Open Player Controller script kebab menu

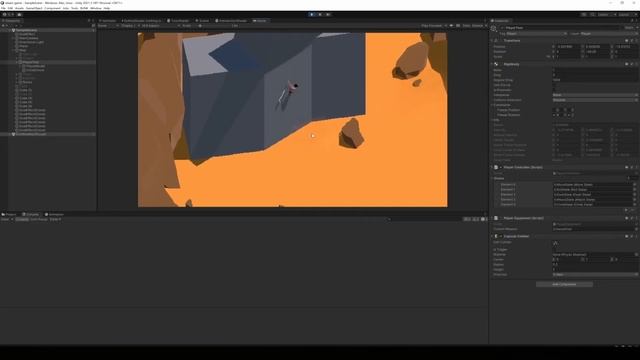(x=636, y=167)
